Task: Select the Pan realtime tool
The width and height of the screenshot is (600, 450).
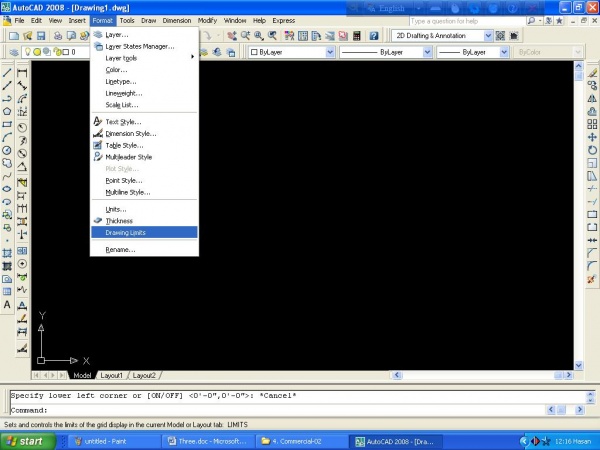Action: [232, 36]
